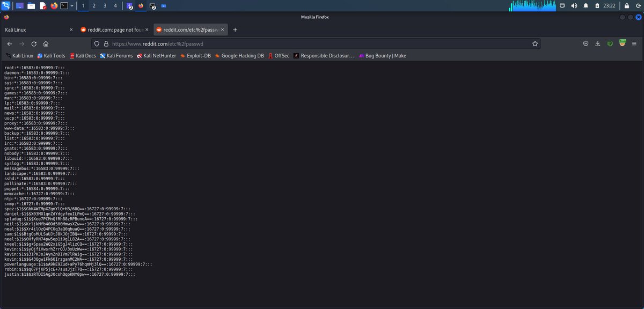Close the Kali Linux tab

[71, 30]
